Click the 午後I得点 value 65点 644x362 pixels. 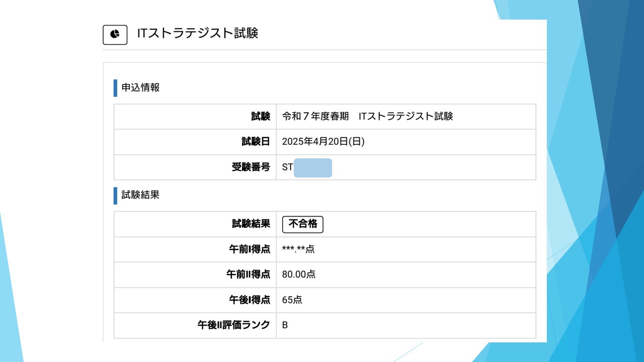(x=292, y=300)
